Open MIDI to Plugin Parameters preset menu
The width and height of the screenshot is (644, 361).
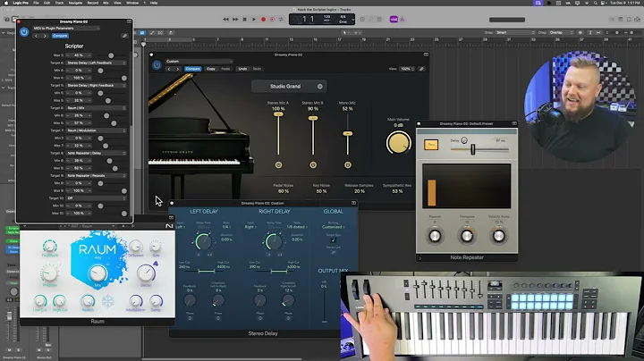pos(66,29)
